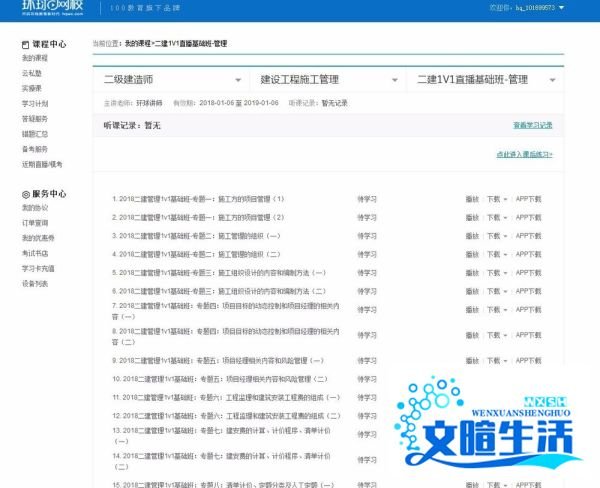Click 播放 for lesson 1 施工方的项目管理（1）
This screenshot has width=600, height=488.
[x=472, y=199]
